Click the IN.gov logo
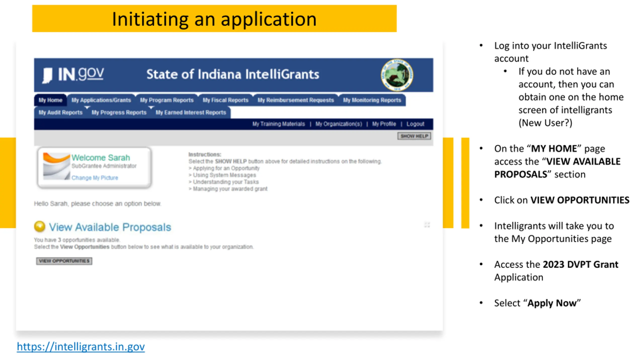 click(x=73, y=75)
